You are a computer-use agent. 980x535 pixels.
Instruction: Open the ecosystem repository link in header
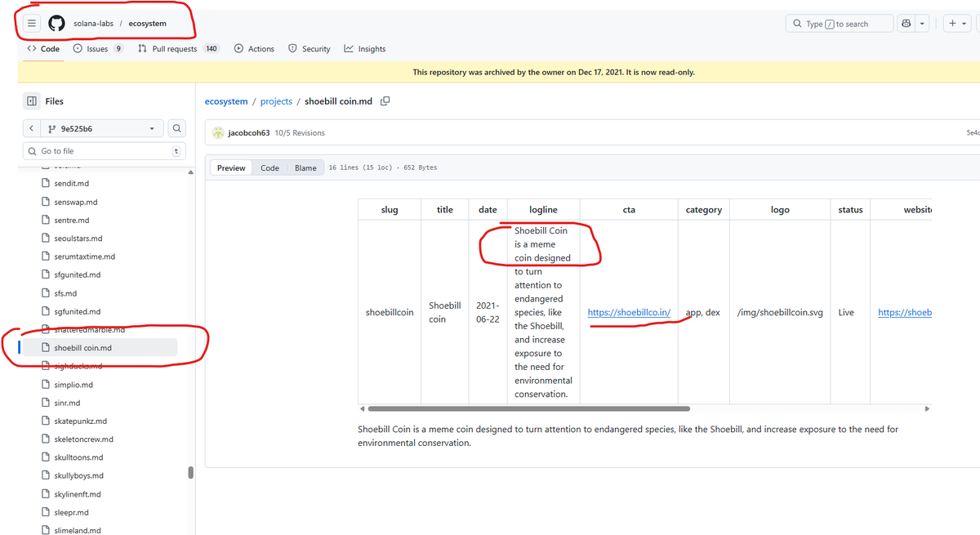pos(147,24)
